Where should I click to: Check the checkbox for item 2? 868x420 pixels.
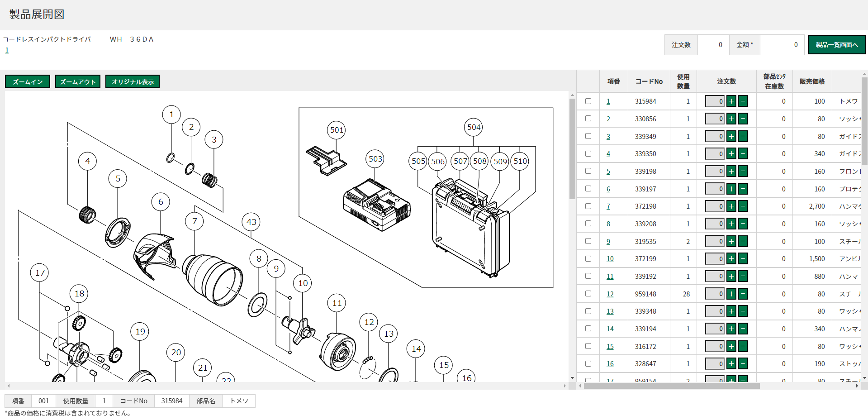pos(588,119)
